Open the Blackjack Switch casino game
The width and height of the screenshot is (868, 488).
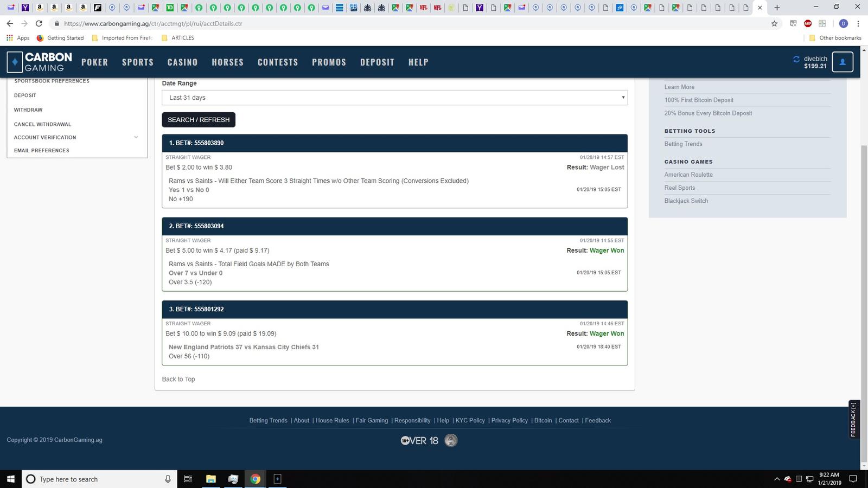pos(686,201)
